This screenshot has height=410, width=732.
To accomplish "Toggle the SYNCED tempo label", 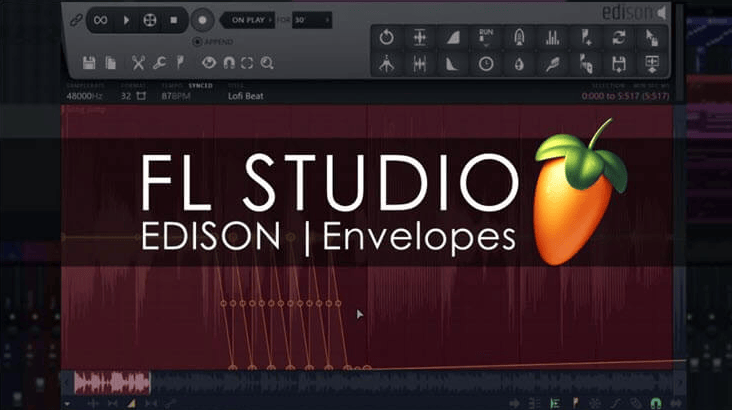I will (x=201, y=85).
